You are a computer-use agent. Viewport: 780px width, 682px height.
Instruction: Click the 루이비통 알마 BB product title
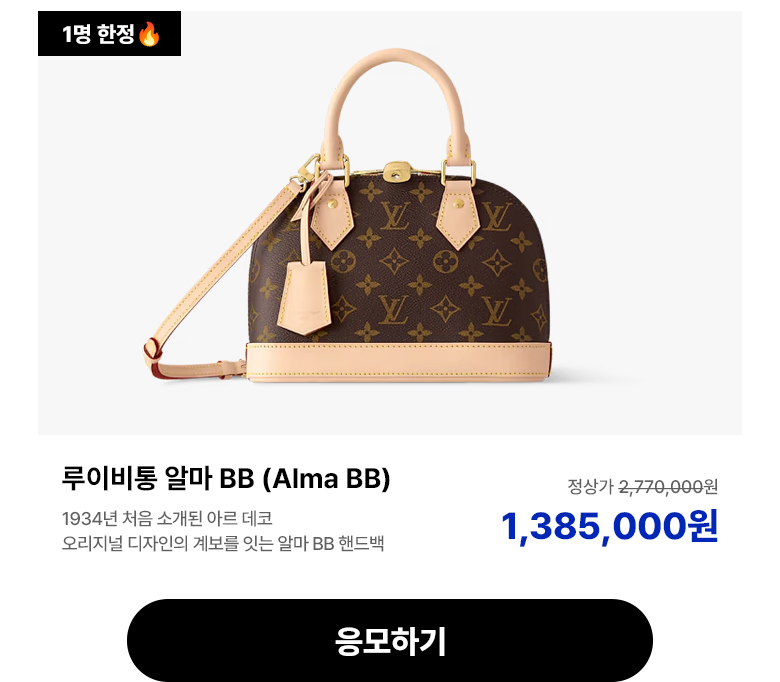click(x=226, y=478)
